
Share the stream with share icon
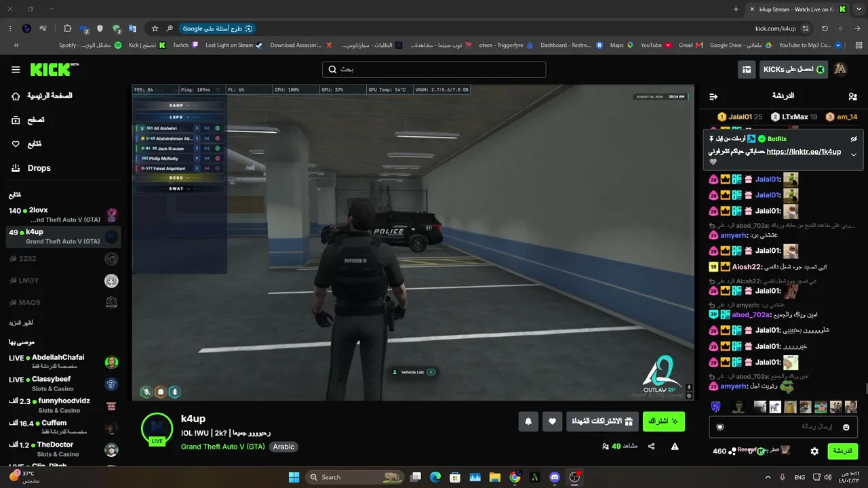point(652,447)
